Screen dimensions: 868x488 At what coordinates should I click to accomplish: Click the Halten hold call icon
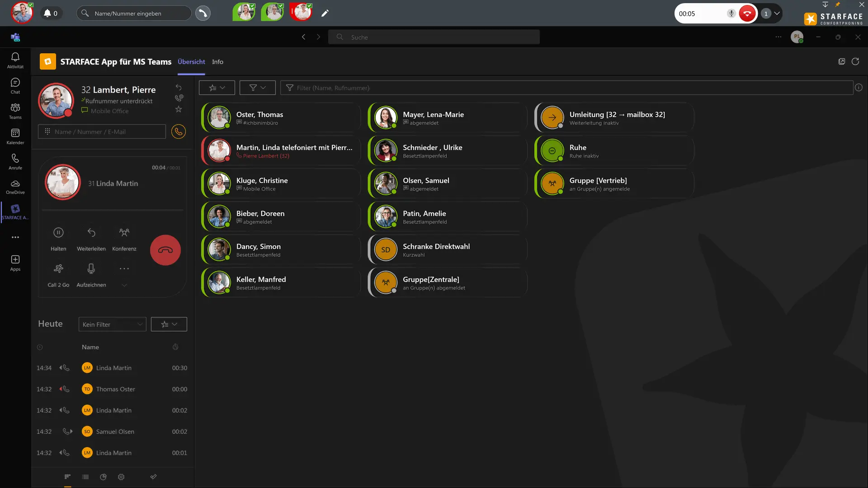[58, 233]
